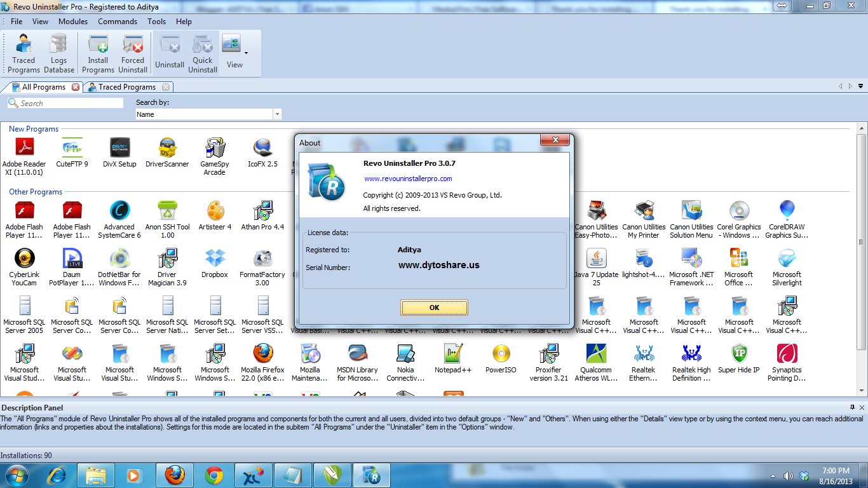This screenshot has height=488, width=868.
Task: Select the Athan Pro 4.4 program
Action: [262, 216]
